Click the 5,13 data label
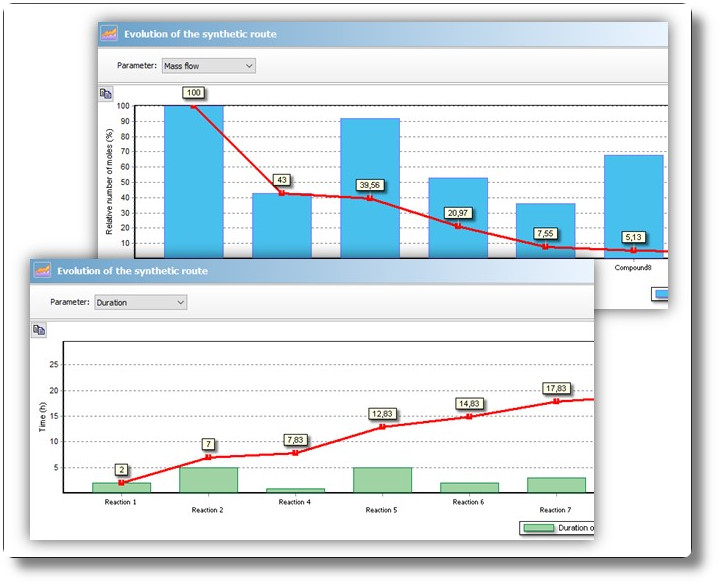This screenshot has height=585, width=719. point(633,237)
